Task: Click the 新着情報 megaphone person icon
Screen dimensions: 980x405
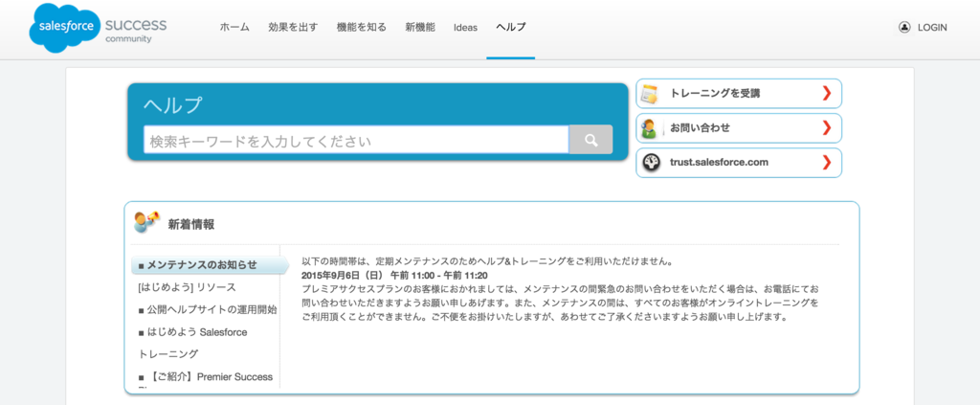Action: tap(146, 222)
